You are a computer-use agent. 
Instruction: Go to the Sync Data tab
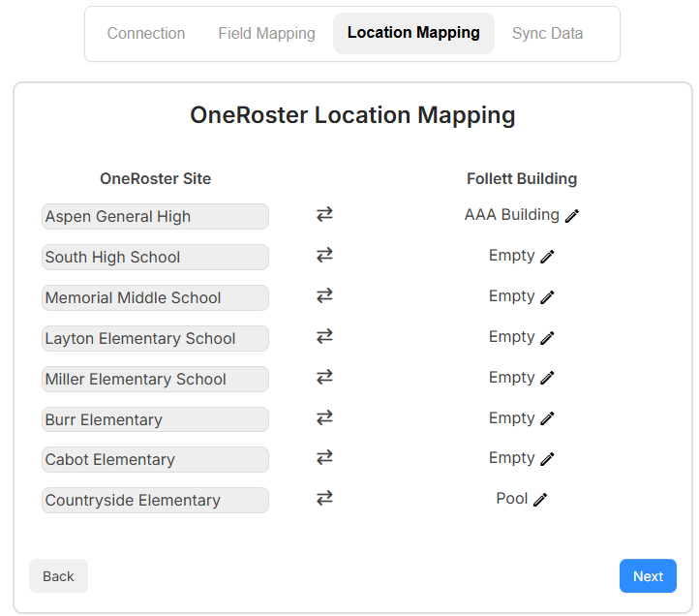pos(547,34)
